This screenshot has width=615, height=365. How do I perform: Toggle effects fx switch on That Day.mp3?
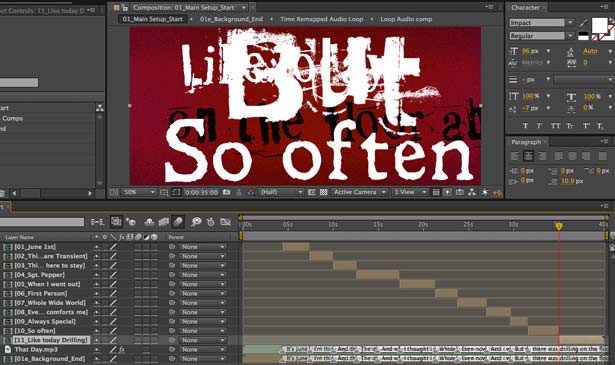(x=122, y=349)
